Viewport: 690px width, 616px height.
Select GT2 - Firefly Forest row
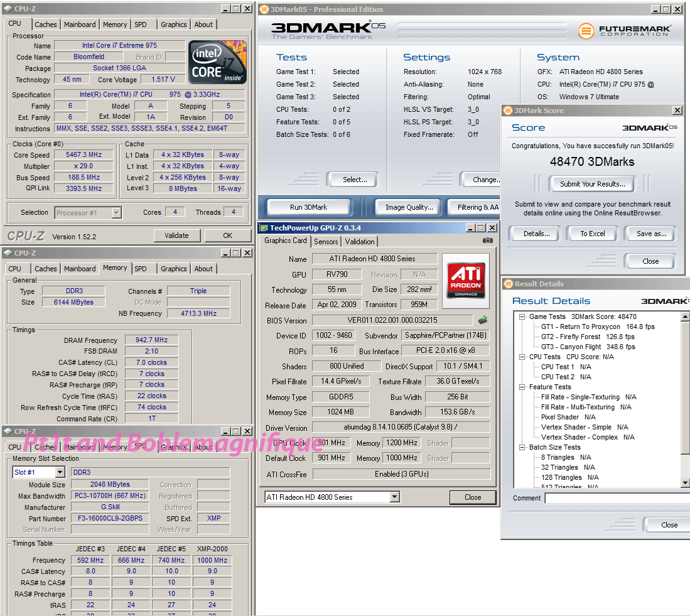tap(588, 337)
